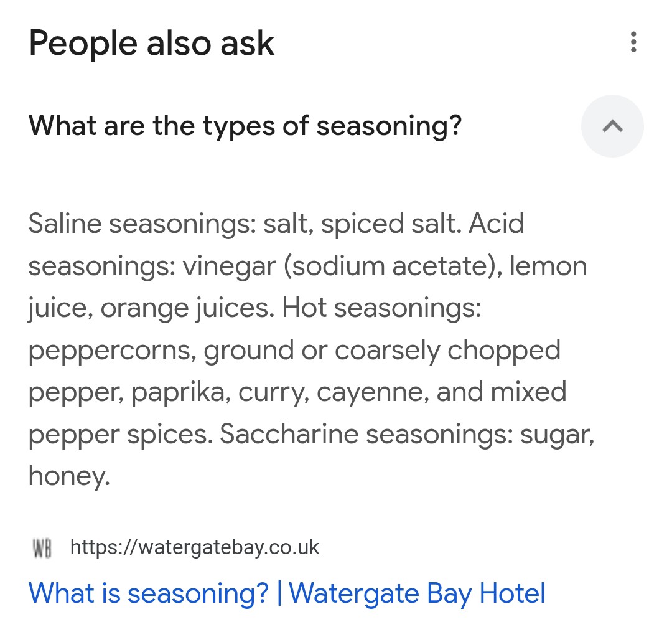Viewport: 672px width, 632px height.
Task: Click 'Watergate Bay Hotel' in the result title
Action: point(417,593)
